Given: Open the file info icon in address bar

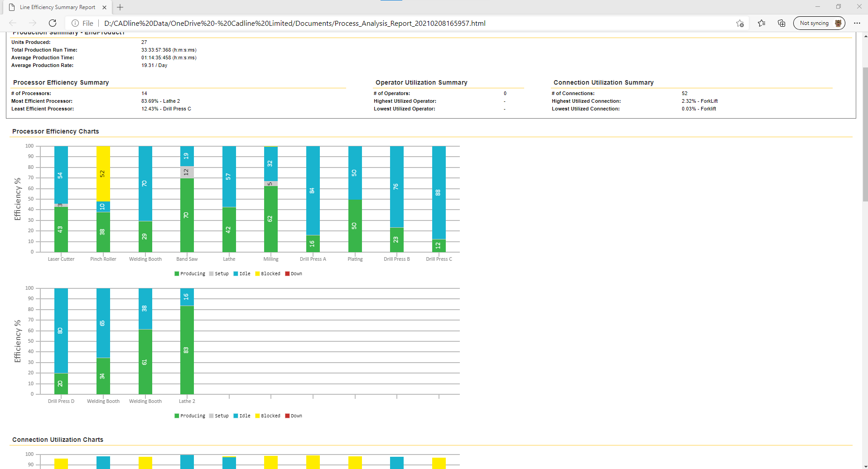Looking at the screenshot, I should [75, 23].
